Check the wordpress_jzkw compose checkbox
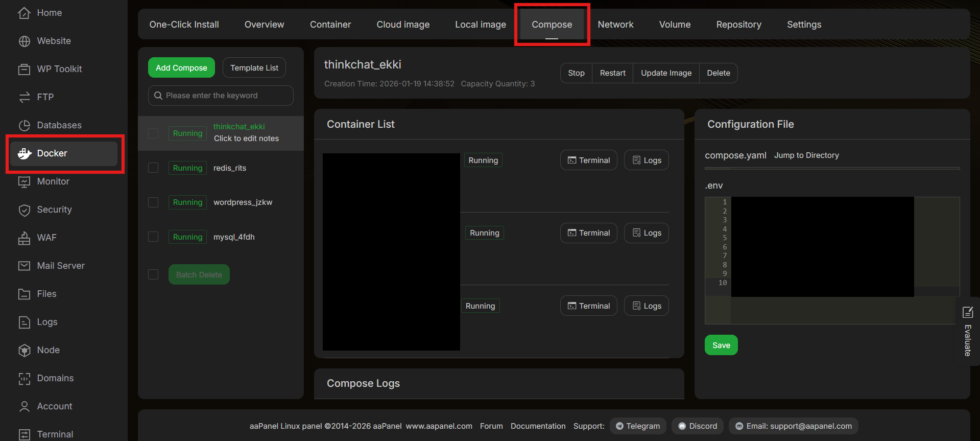Viewport: 980px width, 441px height. tap(153, 202)
